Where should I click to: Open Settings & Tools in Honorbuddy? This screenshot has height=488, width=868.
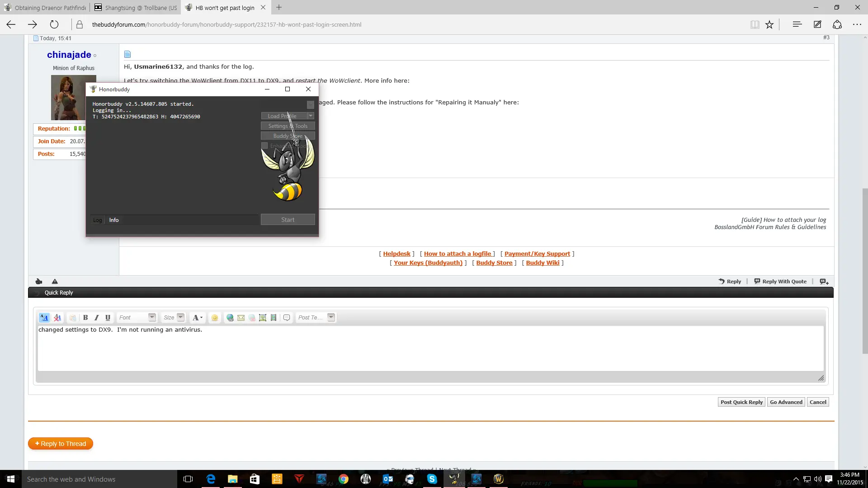pyautogui.click(x=288, y=126)
